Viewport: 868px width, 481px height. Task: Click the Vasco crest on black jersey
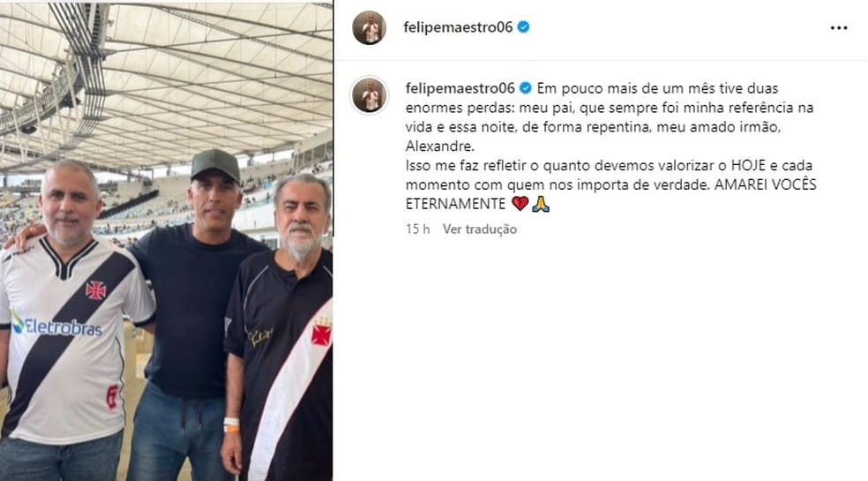point(320,333)
